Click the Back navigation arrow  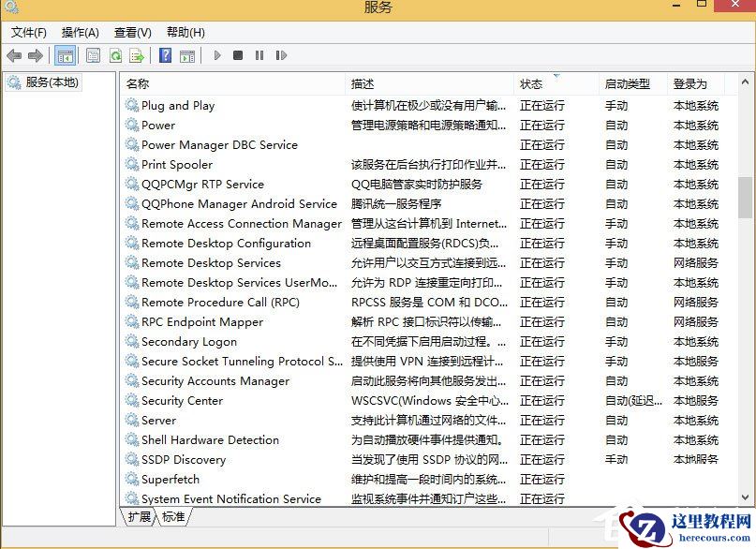point(13,55)
